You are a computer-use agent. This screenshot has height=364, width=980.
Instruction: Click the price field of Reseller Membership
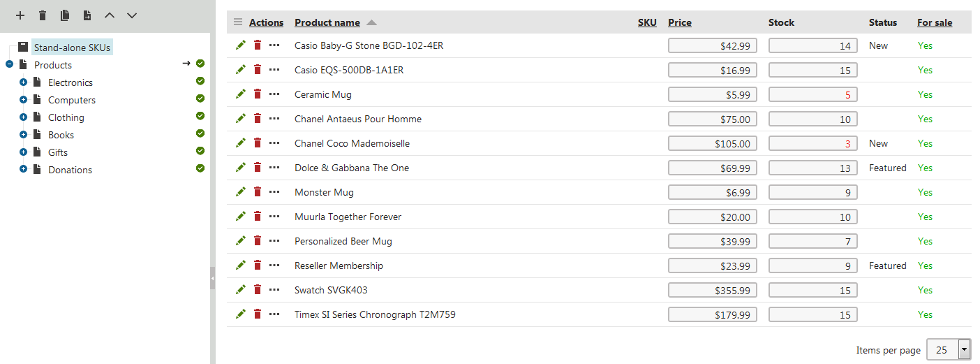(713, 265)
